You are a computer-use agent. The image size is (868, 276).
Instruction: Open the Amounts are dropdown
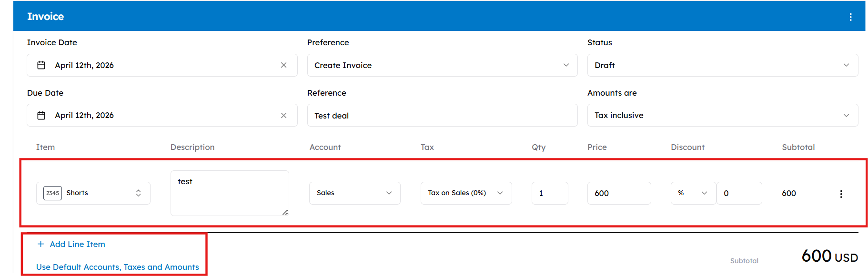722,115
